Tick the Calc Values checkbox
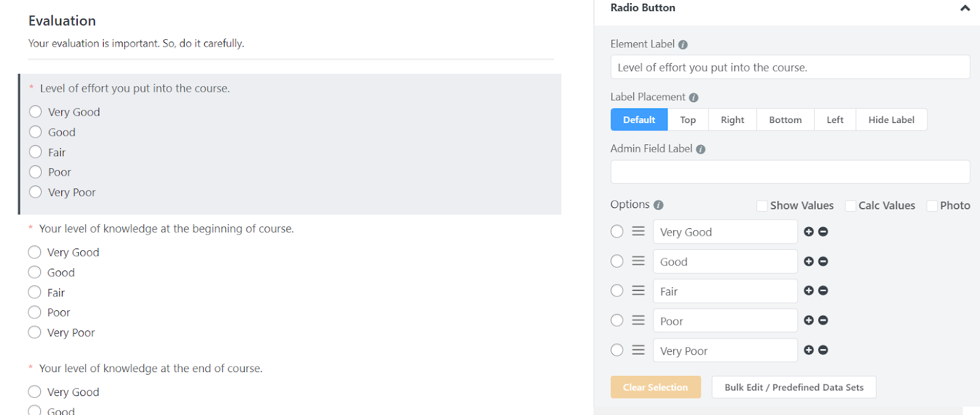980x415 pixels. (850, 206)
